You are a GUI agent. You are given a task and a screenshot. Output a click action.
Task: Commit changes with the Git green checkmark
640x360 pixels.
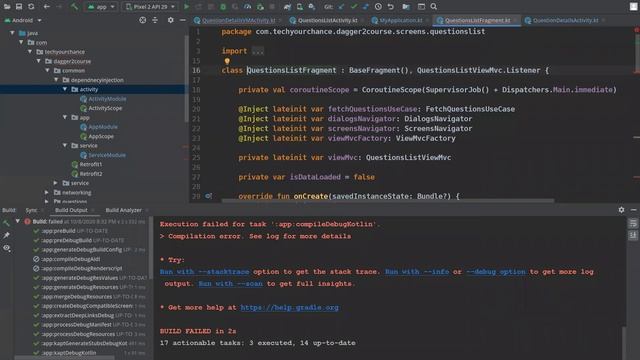[x=353, y=7]
